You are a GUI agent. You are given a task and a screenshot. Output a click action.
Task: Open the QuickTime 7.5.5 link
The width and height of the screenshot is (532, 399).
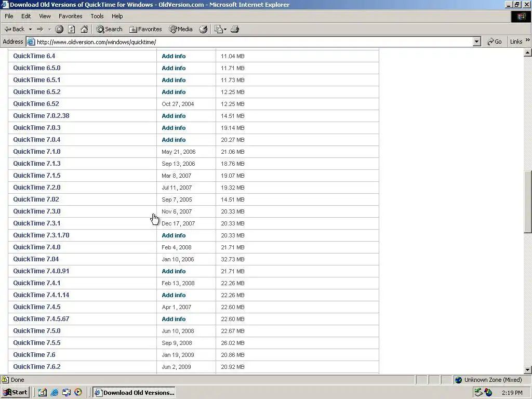(x=37, y=343)
